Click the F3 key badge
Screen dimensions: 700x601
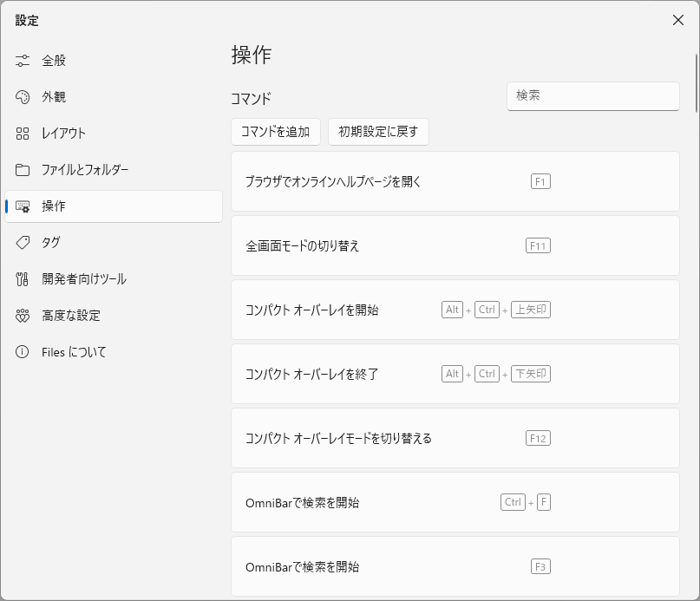click(x=540, y=566)
